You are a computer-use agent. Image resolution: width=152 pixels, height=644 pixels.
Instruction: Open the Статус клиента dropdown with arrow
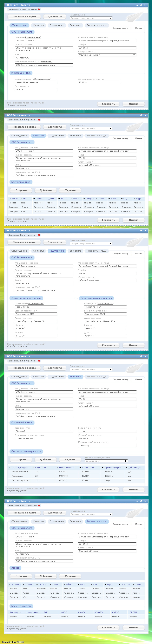click(134, 55)
